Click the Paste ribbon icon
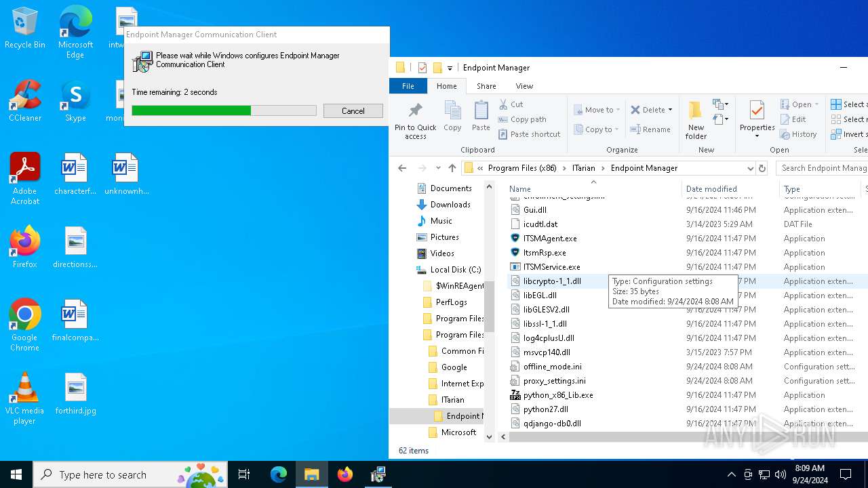 point(481,116)
